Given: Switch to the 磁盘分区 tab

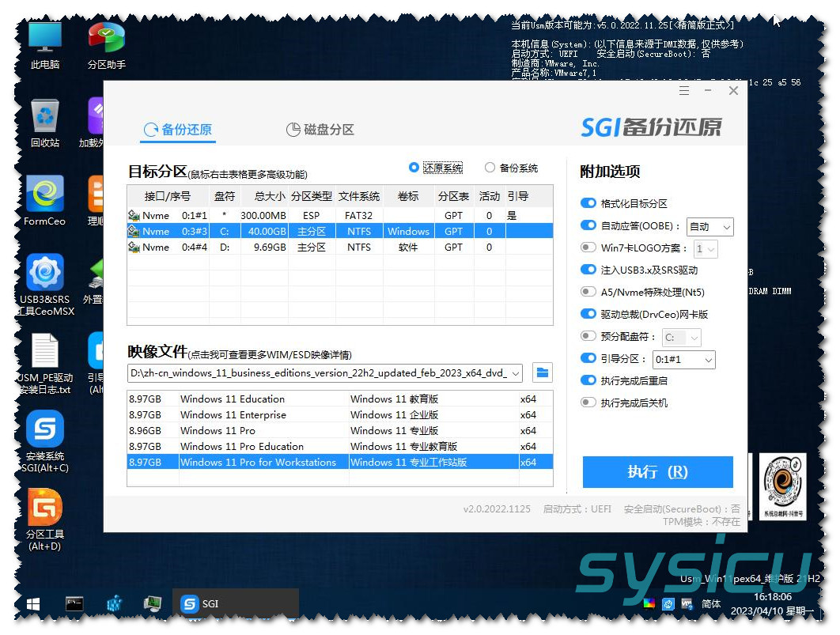Looking at the screenshot, I should coord(320,130).
